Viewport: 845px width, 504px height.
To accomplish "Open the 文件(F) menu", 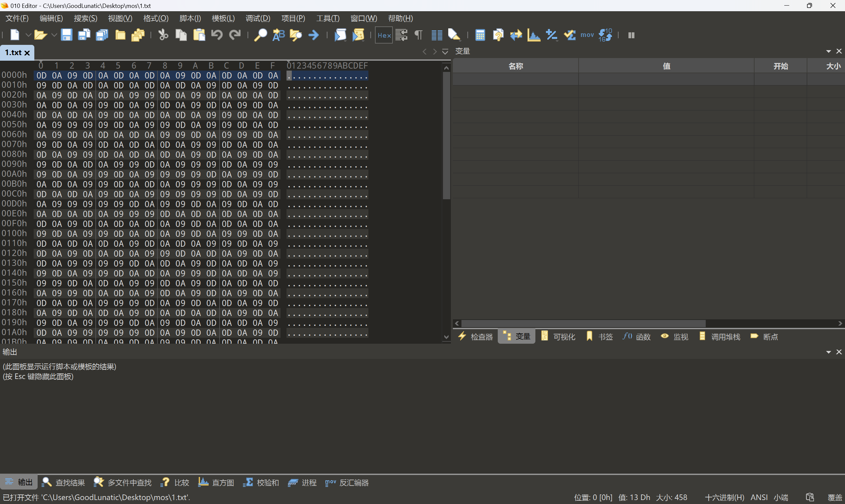I will pyautogui.click(x=17, y=18).
